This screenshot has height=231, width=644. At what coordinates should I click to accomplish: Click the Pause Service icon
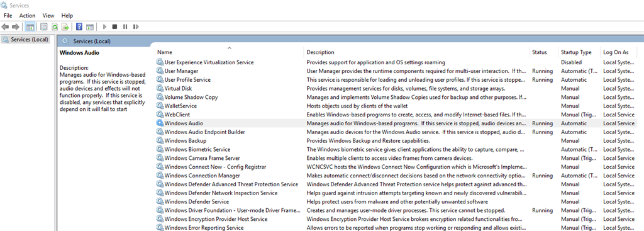tap(125, 26)
